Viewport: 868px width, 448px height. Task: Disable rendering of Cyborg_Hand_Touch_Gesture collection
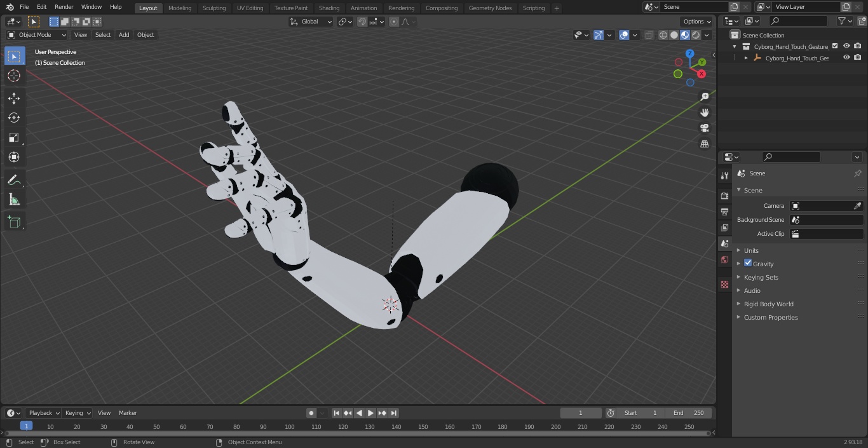[x=858, y=46]
